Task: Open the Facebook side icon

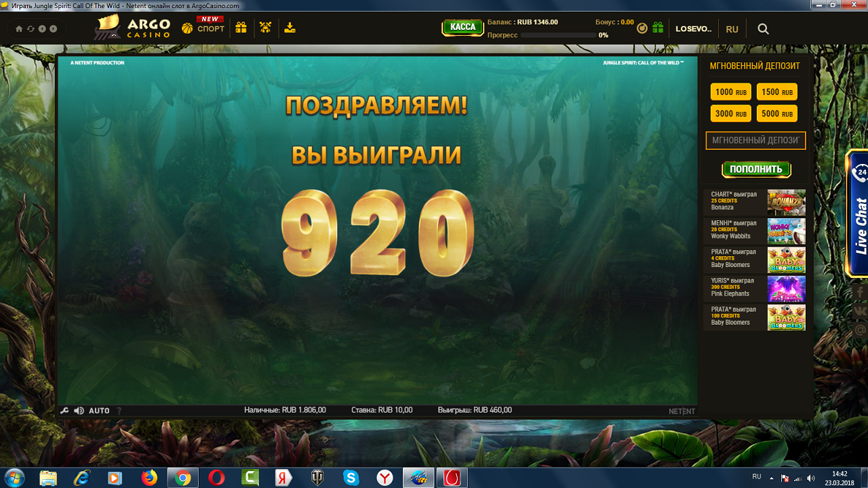Action: coord(861,293)
